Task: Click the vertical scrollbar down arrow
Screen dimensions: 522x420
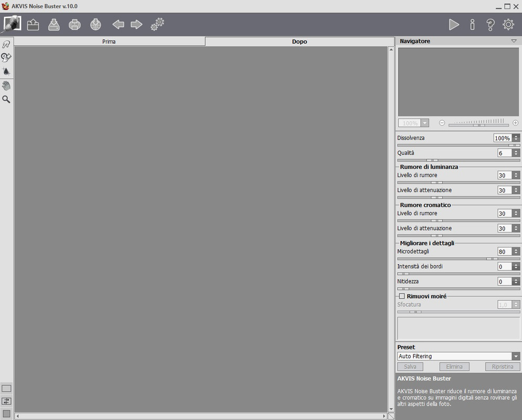Action: coord(391,409)
